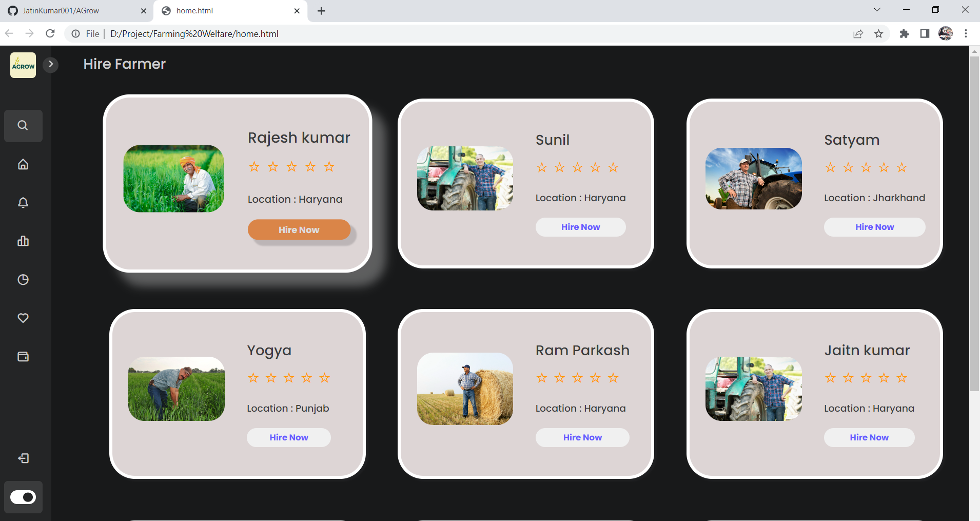Log out using the sidebar exit icon
This screenshot has width=980, height=521.
(x=23, y=458)
